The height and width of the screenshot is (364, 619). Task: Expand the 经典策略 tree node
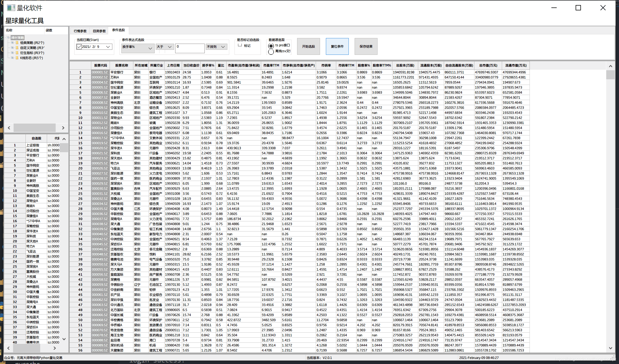click(x=12, y=43)
